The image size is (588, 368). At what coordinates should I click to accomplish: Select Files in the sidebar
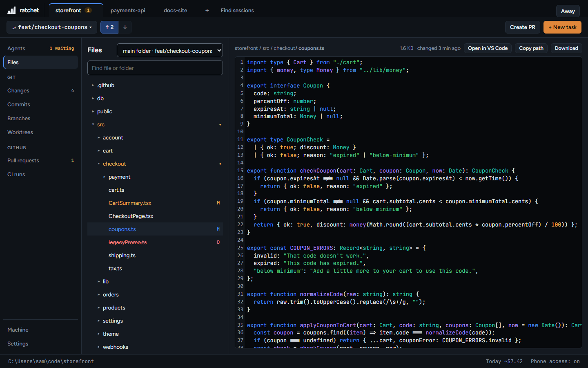(40, 62)
